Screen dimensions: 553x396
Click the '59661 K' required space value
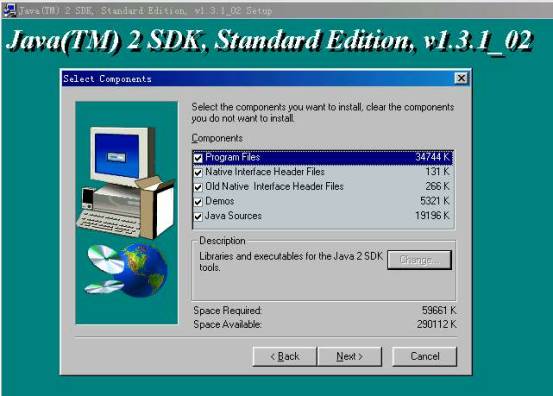pyautogui.click(x=439, y=310)
